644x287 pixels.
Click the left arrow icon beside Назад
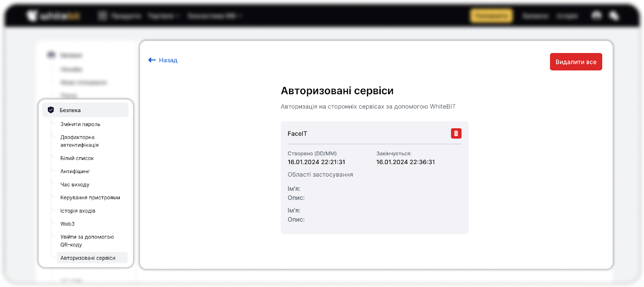click(x=152, y=60)
